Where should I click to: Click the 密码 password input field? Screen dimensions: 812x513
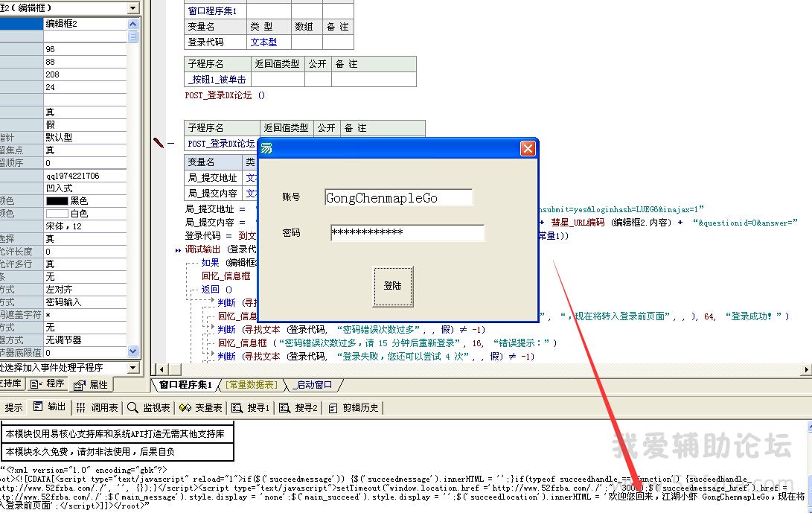[407, 233]
